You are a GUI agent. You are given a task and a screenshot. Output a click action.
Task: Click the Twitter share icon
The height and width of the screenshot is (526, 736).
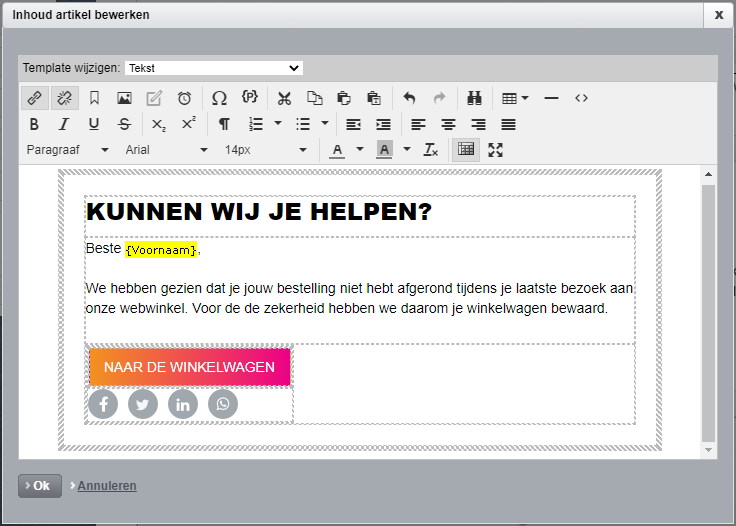(x=143, y=404)
